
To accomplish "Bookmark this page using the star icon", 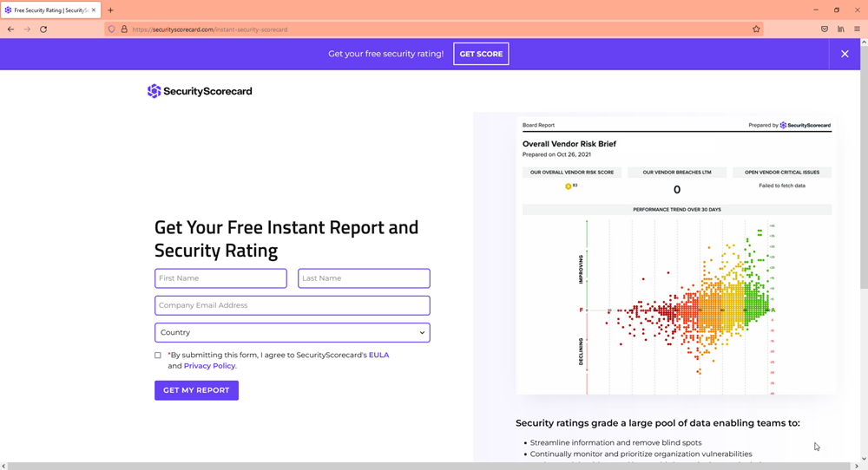I will 756,29.
